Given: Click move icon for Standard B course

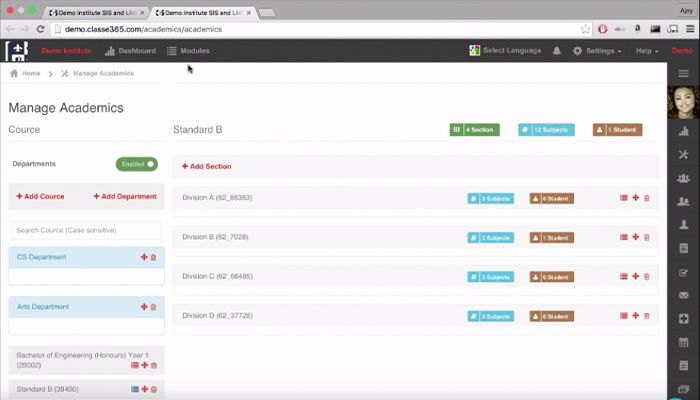Looking at the screenshot, I should tap(145, 389).
